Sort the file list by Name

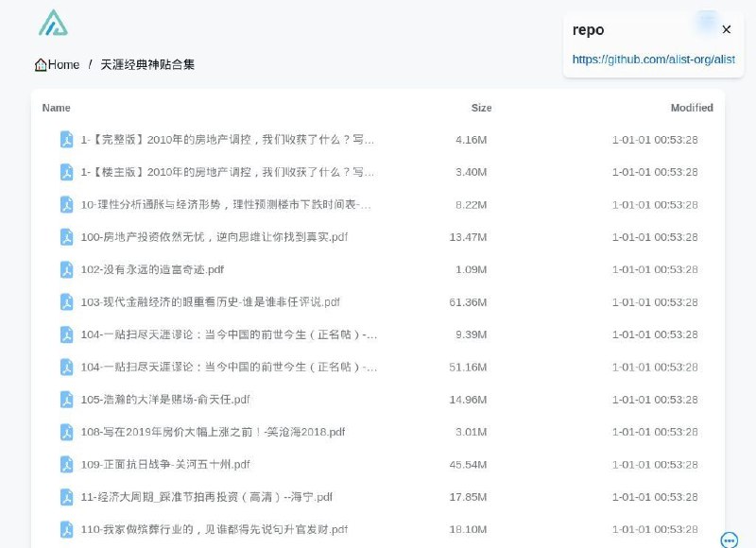[x=57, y=108]
